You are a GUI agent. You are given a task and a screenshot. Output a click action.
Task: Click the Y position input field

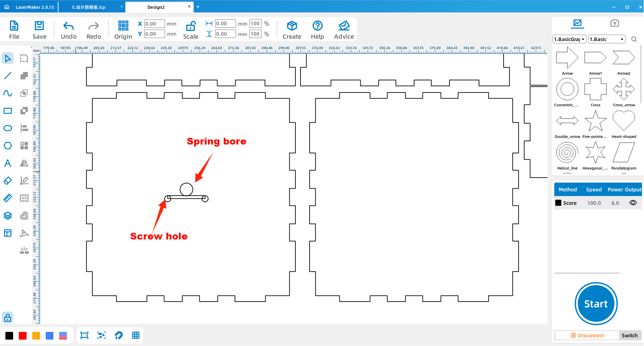154,34
